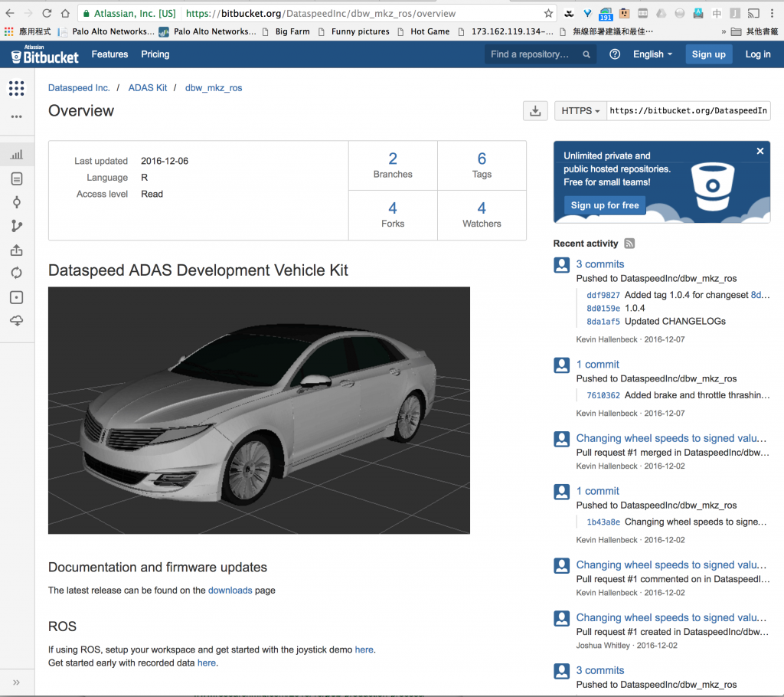Show hidden bookmarks with the » chevron
Viewport: 784px width, 697px height.
(724, 32)
